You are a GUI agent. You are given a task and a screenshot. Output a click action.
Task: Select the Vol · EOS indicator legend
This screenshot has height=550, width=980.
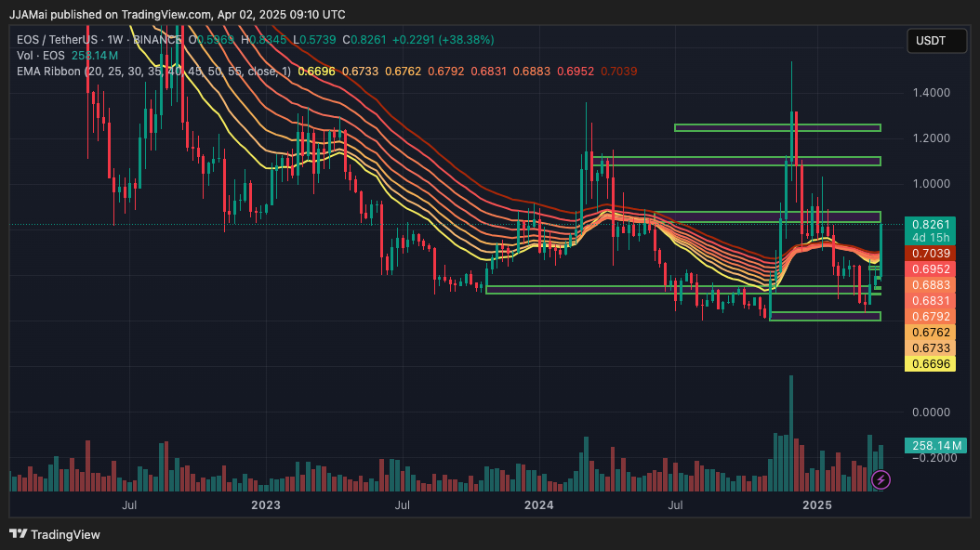(x=41, y=56)
